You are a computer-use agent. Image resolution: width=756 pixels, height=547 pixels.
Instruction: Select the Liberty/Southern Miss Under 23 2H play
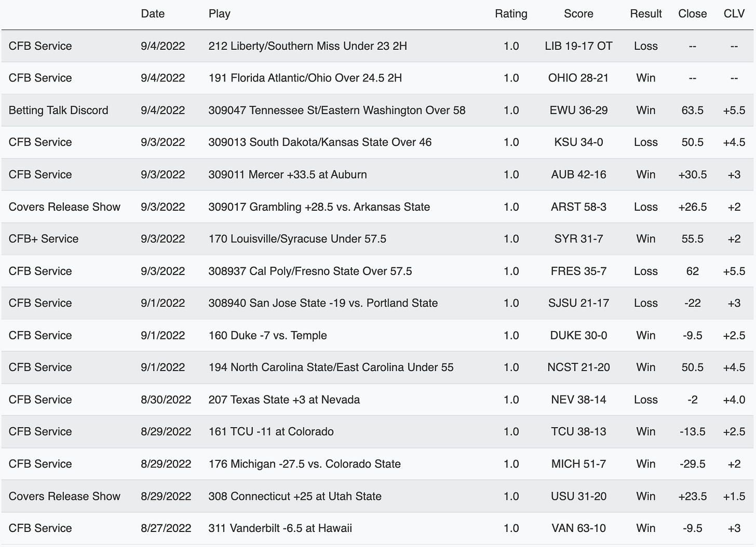point(308,46)
